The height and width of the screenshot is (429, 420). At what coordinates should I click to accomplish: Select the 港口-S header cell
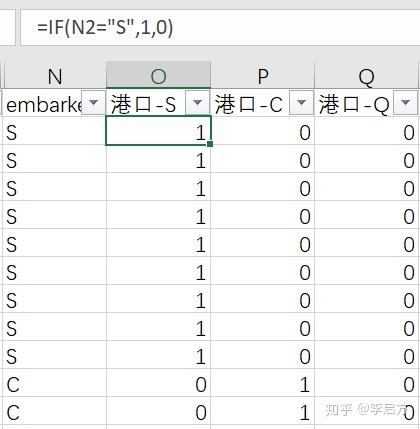(x=158, y=103)
